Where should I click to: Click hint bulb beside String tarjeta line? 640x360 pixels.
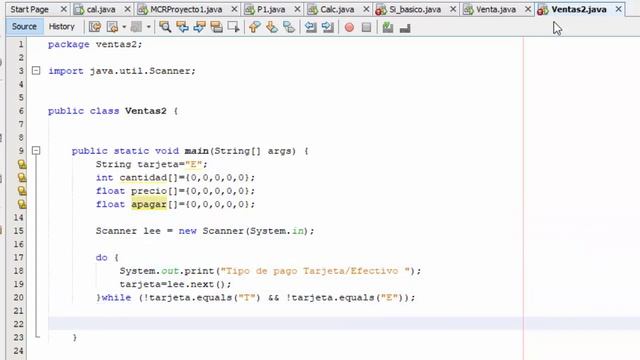coord(22,164)
